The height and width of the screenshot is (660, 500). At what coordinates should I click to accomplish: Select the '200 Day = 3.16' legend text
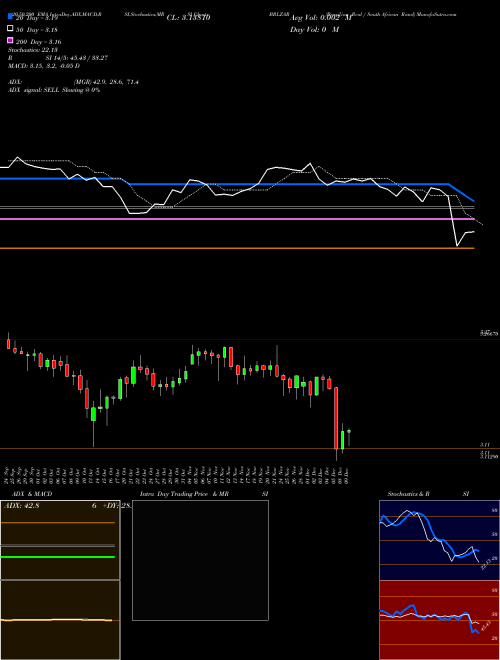(38, 42)
